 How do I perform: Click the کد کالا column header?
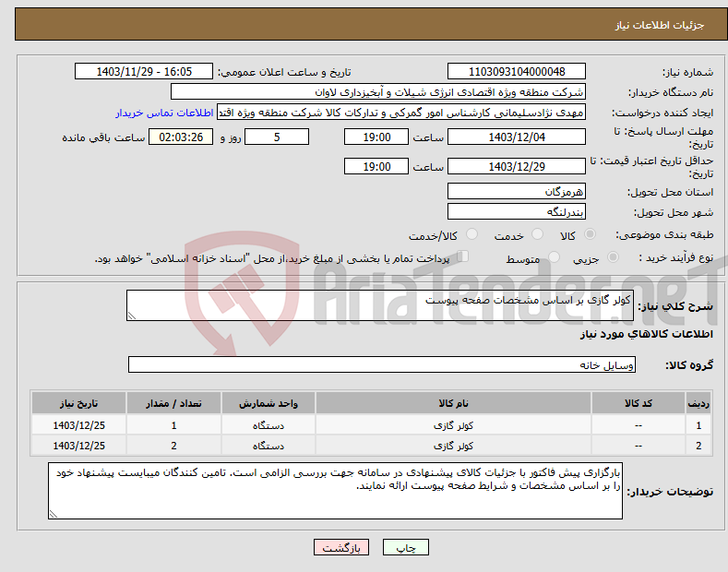(638, 403)
